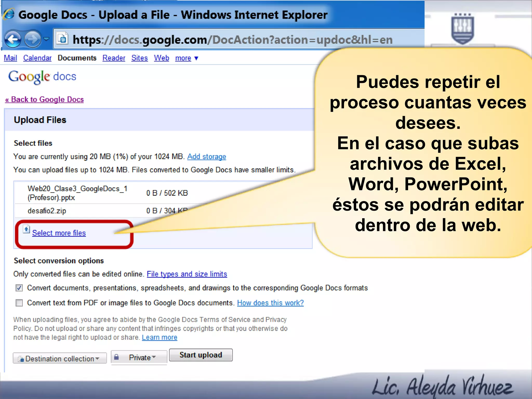Expand the more menu
532x399 pixels.
(187, 58)
